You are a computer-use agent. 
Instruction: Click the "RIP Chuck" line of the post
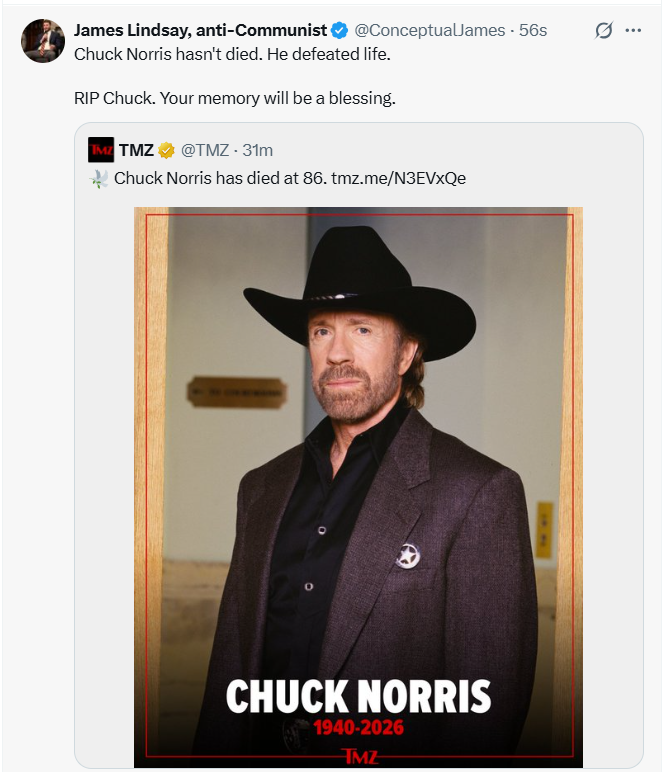click(x=235, y=98)
